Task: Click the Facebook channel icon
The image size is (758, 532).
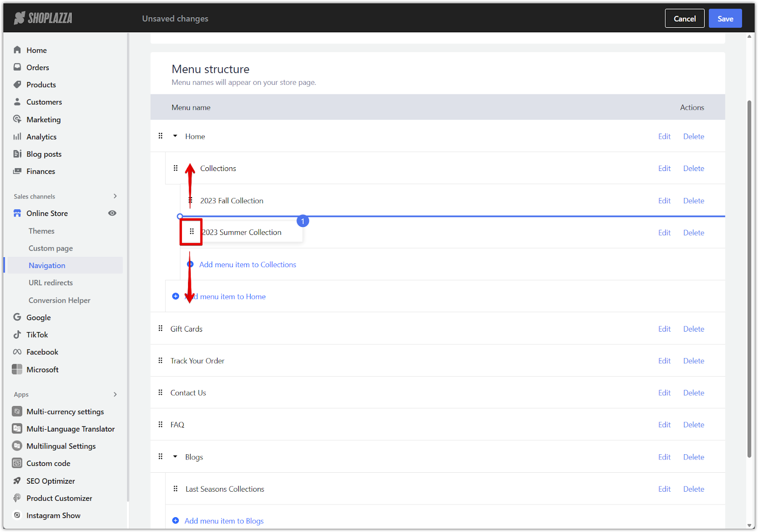Action: [x=18, y=352]
